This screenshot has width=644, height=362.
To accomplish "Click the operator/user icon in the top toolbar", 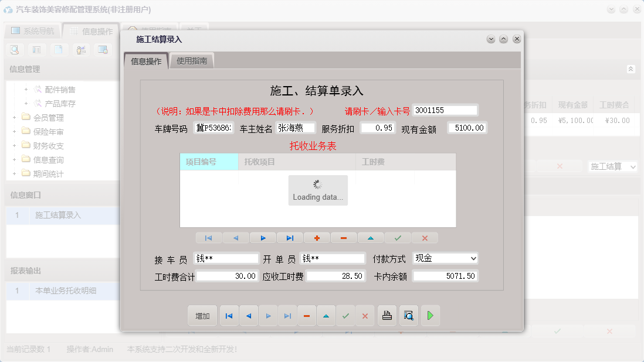I will coord(81,50).
